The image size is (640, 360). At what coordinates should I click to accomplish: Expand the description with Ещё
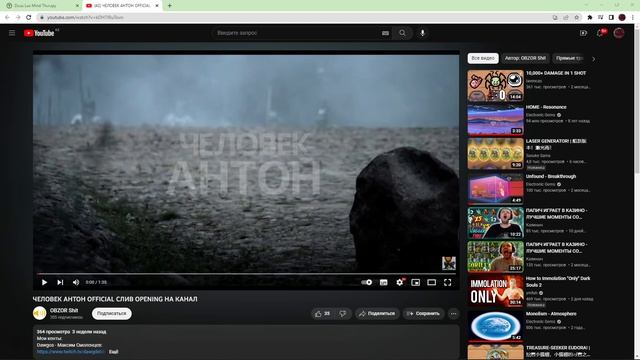113,351
